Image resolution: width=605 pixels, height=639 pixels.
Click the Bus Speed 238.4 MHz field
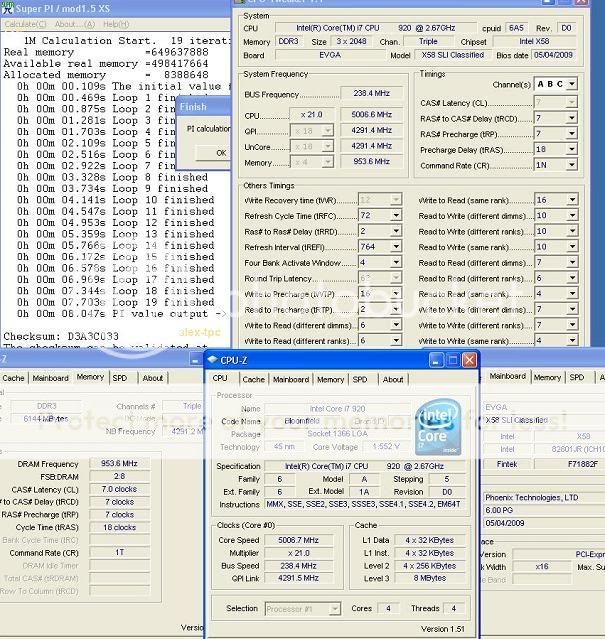click(299, 566)
